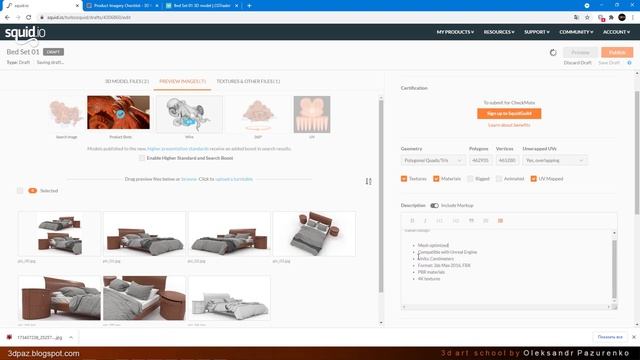Open the browser three-dot menu

coord(633,18)
